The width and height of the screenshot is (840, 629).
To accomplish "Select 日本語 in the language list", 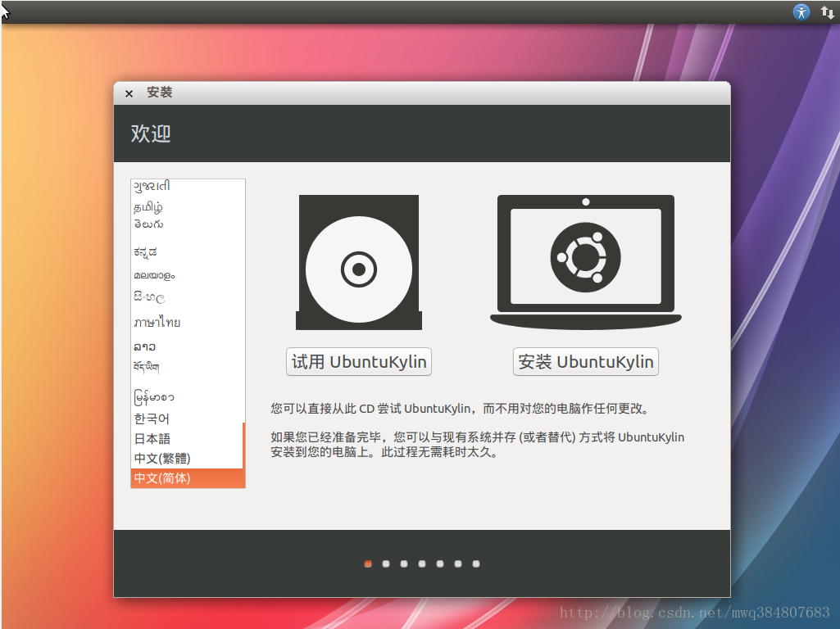I will (186, 438).
